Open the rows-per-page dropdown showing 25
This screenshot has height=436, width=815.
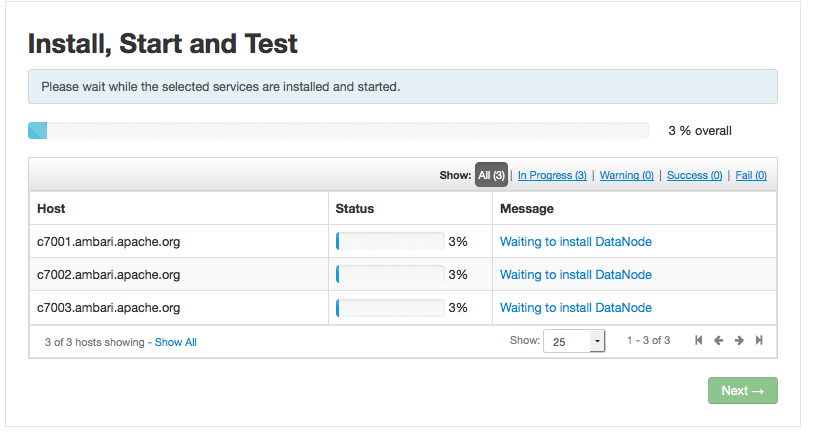[x=574, y=341]
